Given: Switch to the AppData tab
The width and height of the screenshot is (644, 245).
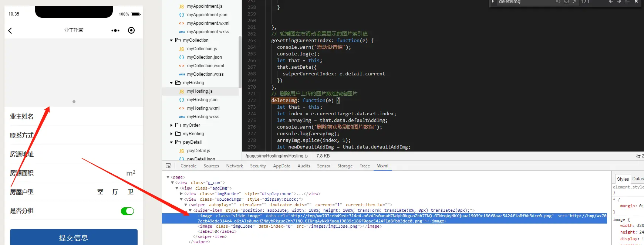Looking at the screenshot, I should coord(281,166).
